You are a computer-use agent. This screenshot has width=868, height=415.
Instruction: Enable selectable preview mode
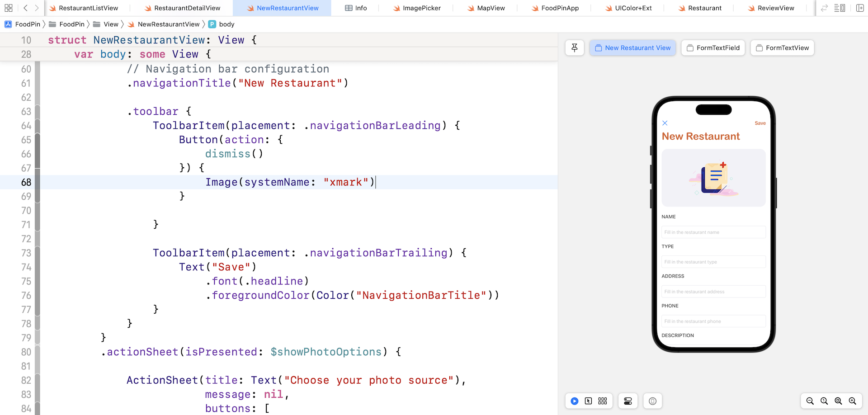tap(589, 401)
